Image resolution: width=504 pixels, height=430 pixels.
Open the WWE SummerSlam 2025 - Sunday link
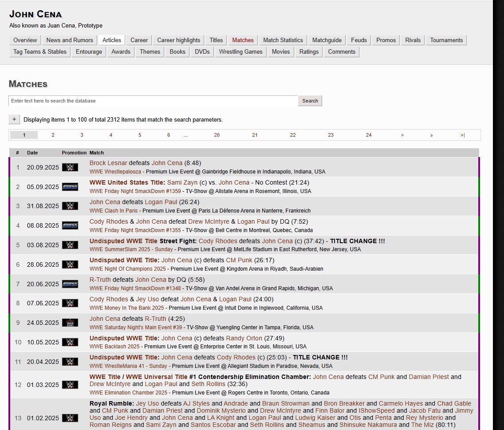[131, 249]
